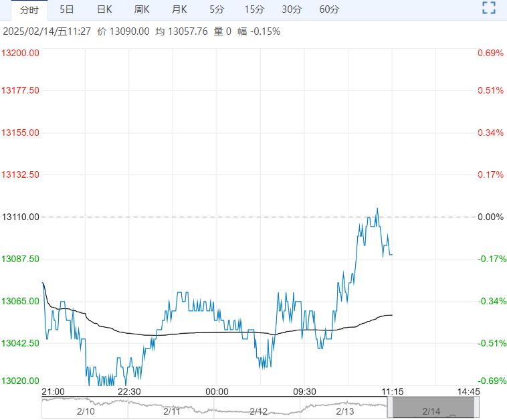507x420 pixels.
Task: Click the 13110.00 baseline price label
Action: coord(21,217)
